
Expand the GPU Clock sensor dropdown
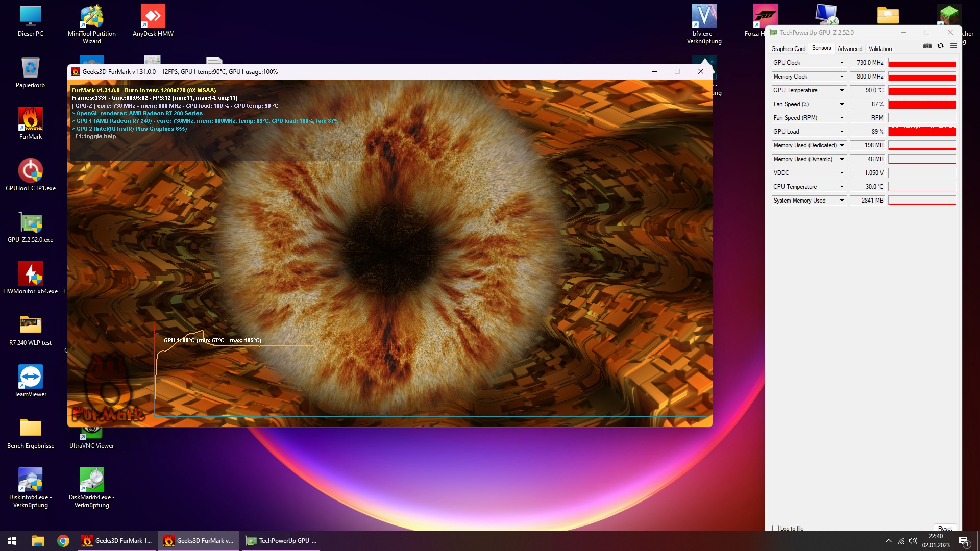[x=842, y=63]
